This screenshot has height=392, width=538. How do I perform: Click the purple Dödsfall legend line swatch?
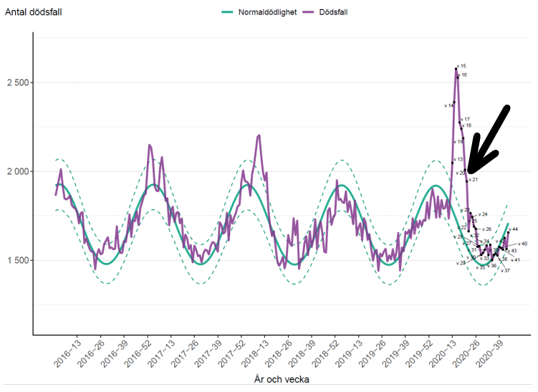pos(308,12)
